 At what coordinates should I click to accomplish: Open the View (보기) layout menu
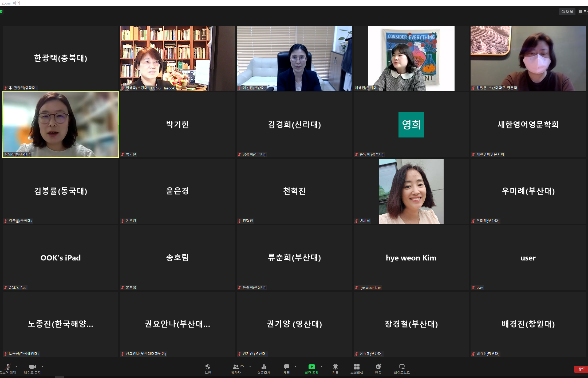click(583, 11)
